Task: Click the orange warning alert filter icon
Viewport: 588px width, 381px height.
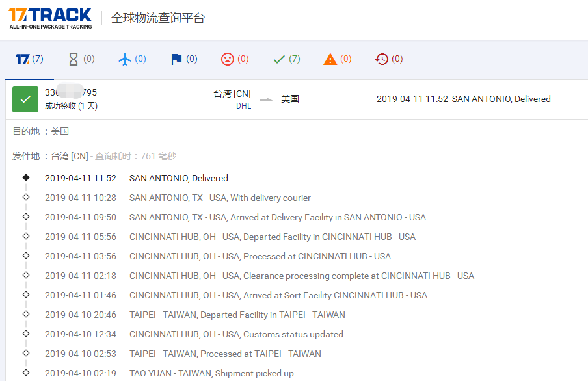Action: [329, 59]
